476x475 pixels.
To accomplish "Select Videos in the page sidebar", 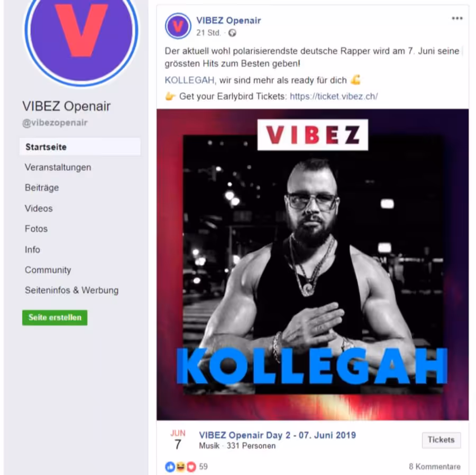I will pos(39,208).
